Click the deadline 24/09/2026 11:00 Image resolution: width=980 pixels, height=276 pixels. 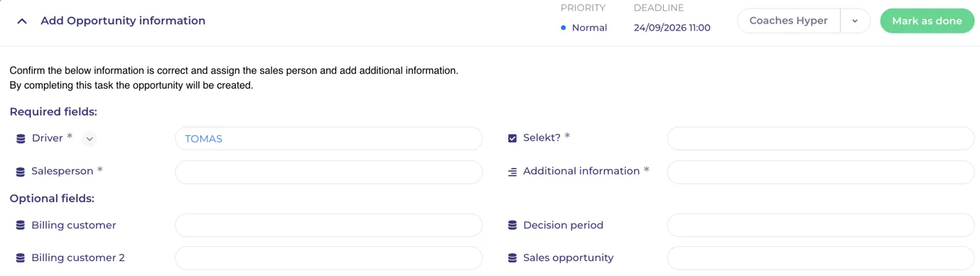(672, 28)
